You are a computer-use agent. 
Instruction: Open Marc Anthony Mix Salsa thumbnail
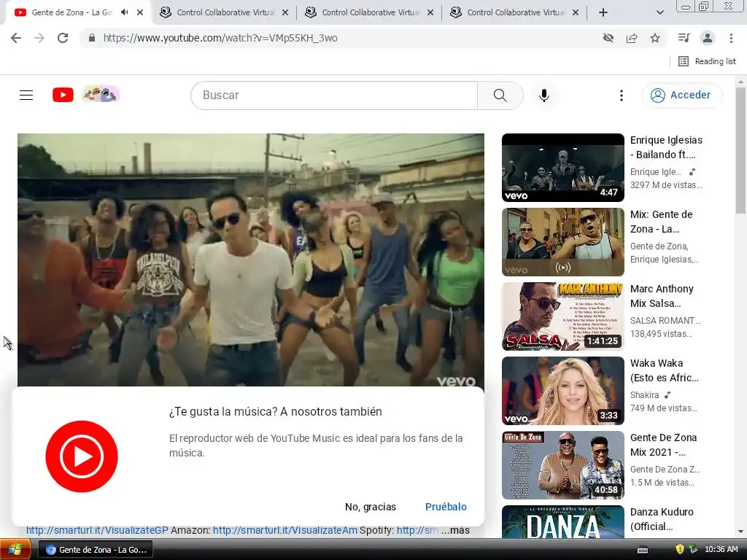(x=563, y=316)
